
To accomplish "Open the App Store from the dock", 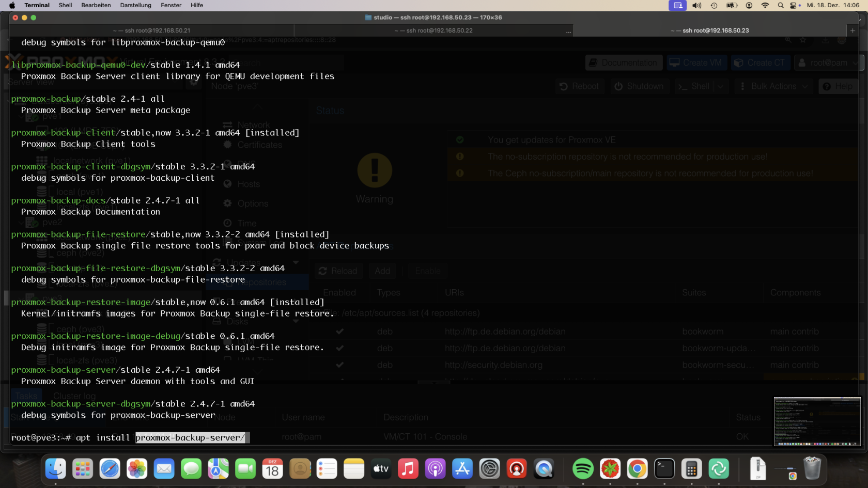I will tap(462, 469).
